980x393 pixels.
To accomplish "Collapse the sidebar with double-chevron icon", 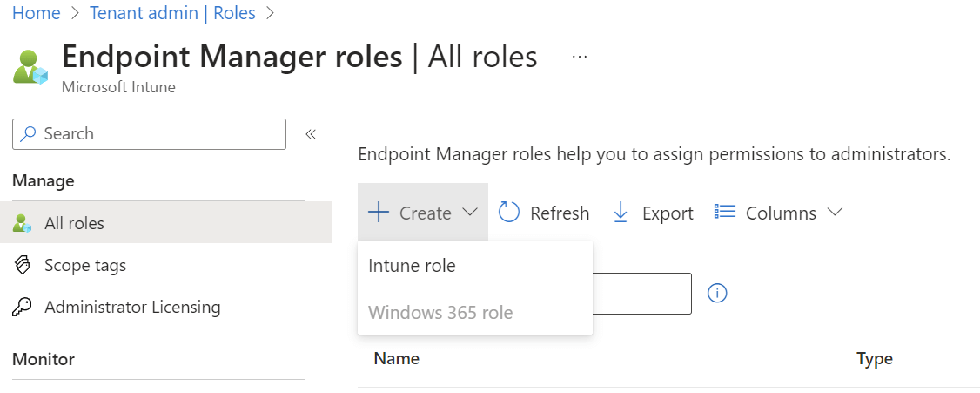I will [x=310, y=134].
